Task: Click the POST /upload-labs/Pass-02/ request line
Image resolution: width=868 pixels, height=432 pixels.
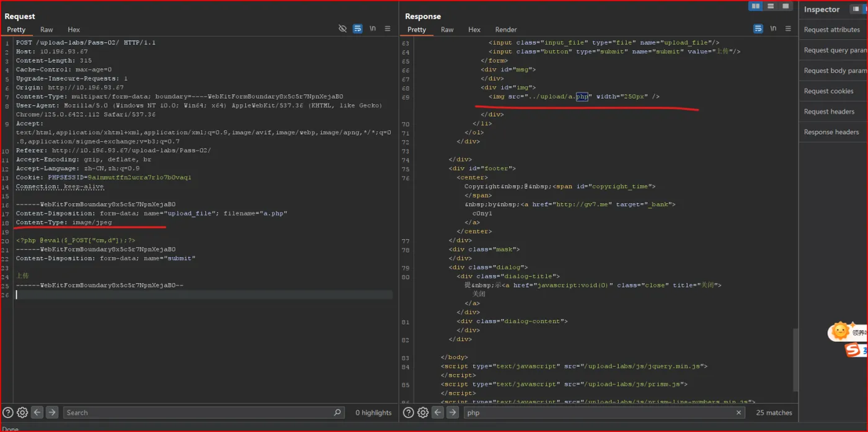Action: [86, 43]
